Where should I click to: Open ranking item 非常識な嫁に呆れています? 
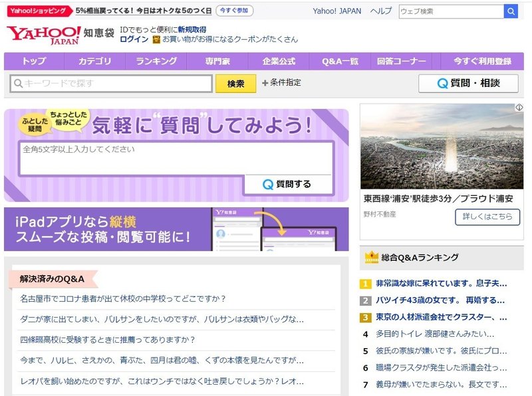click(x=442, y=284)
